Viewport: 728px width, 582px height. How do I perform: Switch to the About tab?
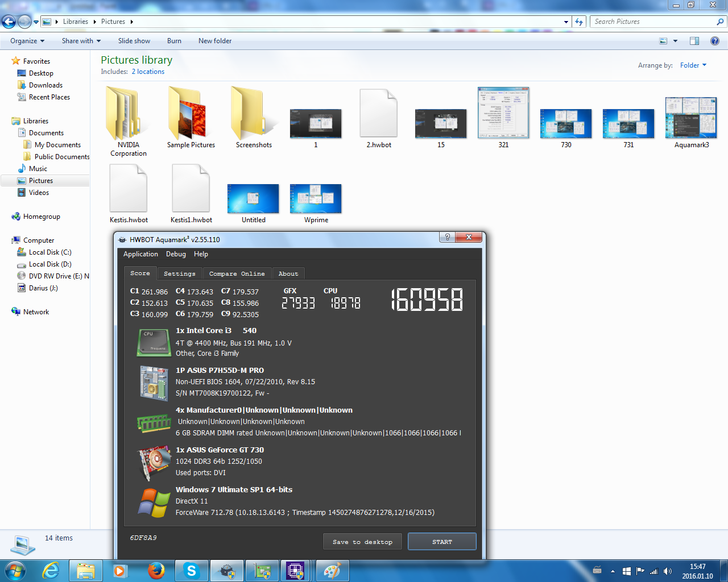tap(288, 273)
